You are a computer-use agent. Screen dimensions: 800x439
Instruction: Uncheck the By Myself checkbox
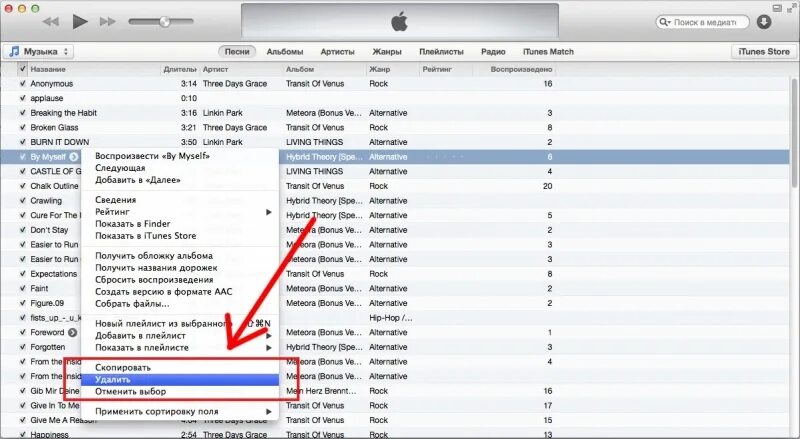click(22, 157)
